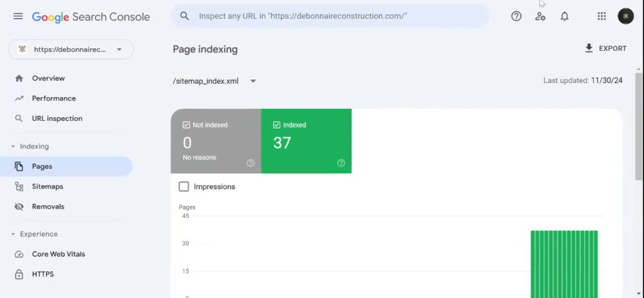The height and width of the screenshot is (298, 644).
Task: Click the Inspect any URL search field
Action: tap(330, 16)
